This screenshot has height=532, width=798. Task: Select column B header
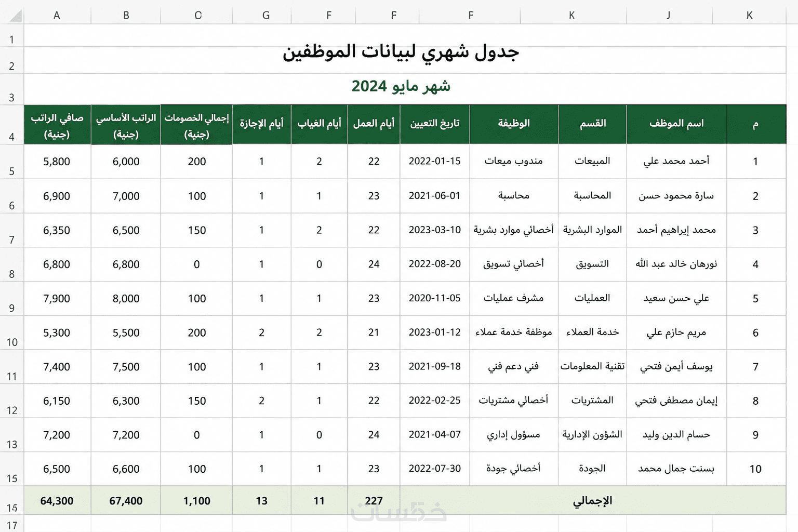[126, 16]
